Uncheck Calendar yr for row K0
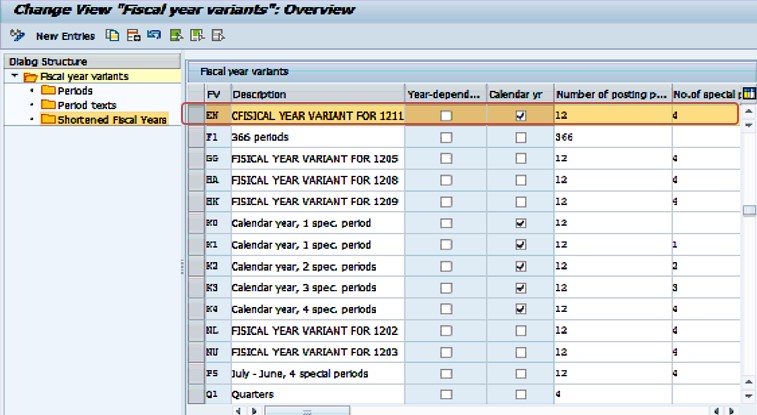This screenshot has width=757, height=415. (x=520, y=223)
